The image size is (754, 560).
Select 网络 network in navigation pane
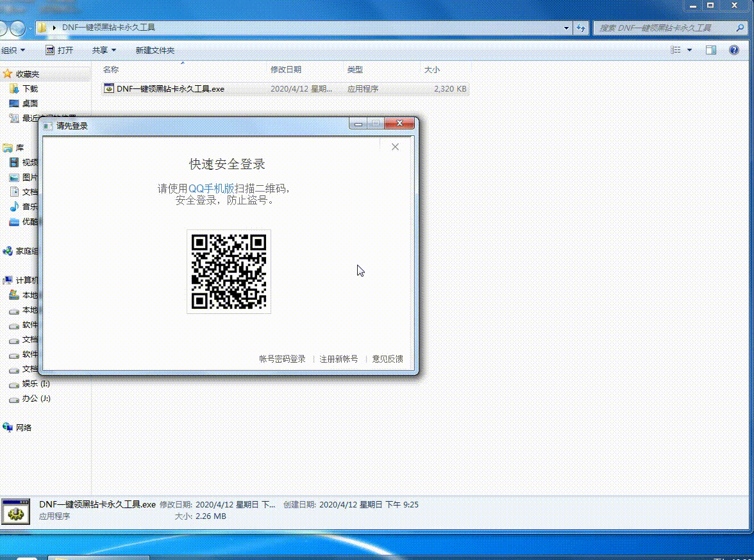tap(24, 427)
